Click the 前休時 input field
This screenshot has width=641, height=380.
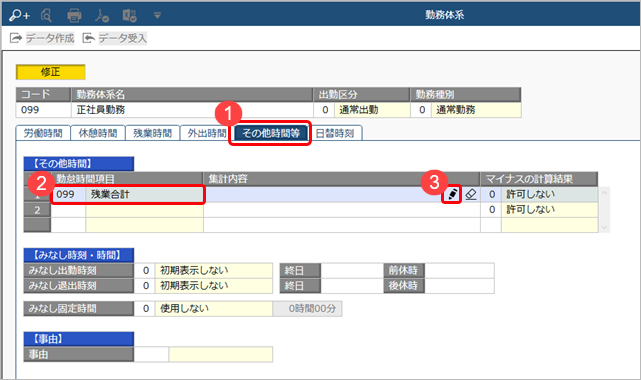click(x=459, y=270)
